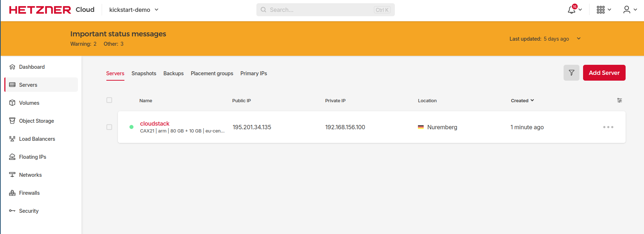Image resolution: width=644 pixels, height=234 pixels.
Task: Open the Placement groups tab
Action: click(212, 73)
